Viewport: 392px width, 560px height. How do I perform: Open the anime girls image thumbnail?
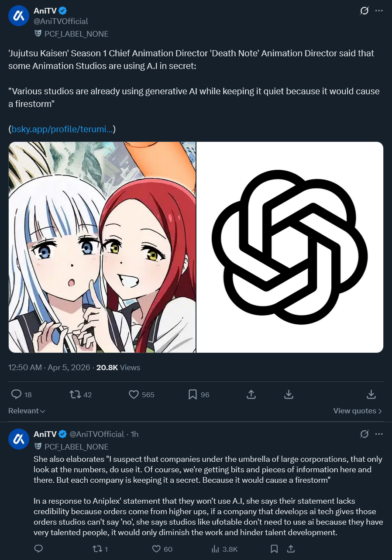[x=102, y=247]
